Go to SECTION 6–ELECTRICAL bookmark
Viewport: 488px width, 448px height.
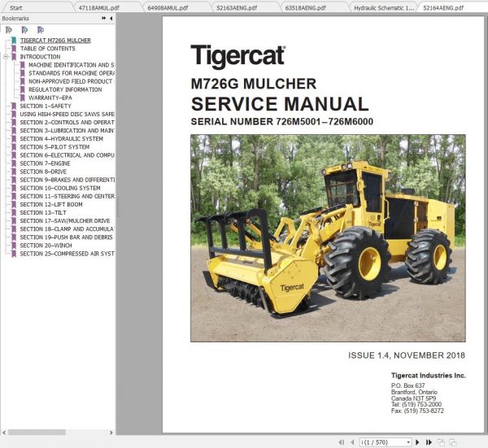tap(68, 155)
